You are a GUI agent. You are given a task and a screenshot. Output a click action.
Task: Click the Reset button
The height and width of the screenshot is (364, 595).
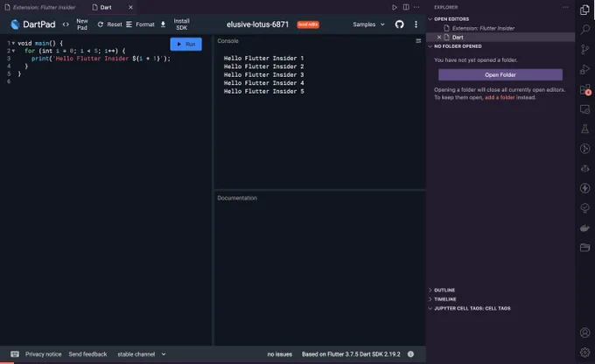tap(109, 24)
